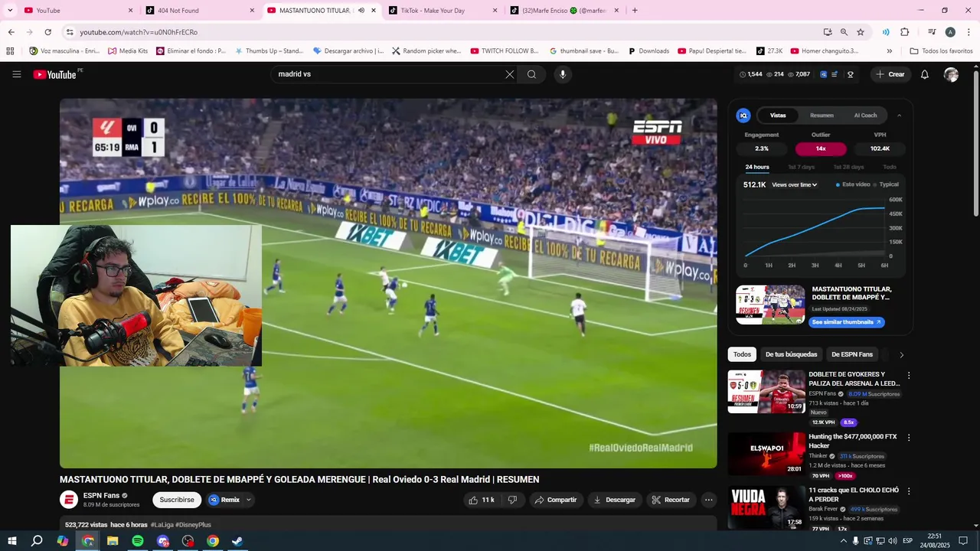Open Chrome extensions puzzle icon
Viewport: 980px width, 551px height.
point(904,32)
